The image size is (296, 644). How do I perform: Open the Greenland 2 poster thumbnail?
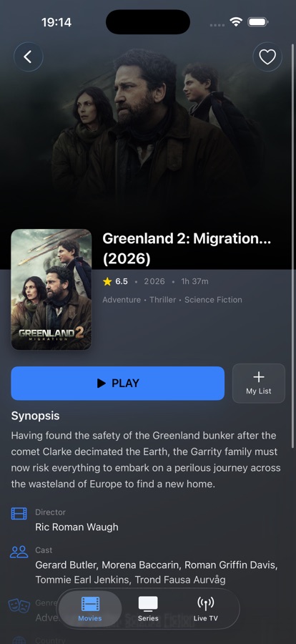click(51, 289)
